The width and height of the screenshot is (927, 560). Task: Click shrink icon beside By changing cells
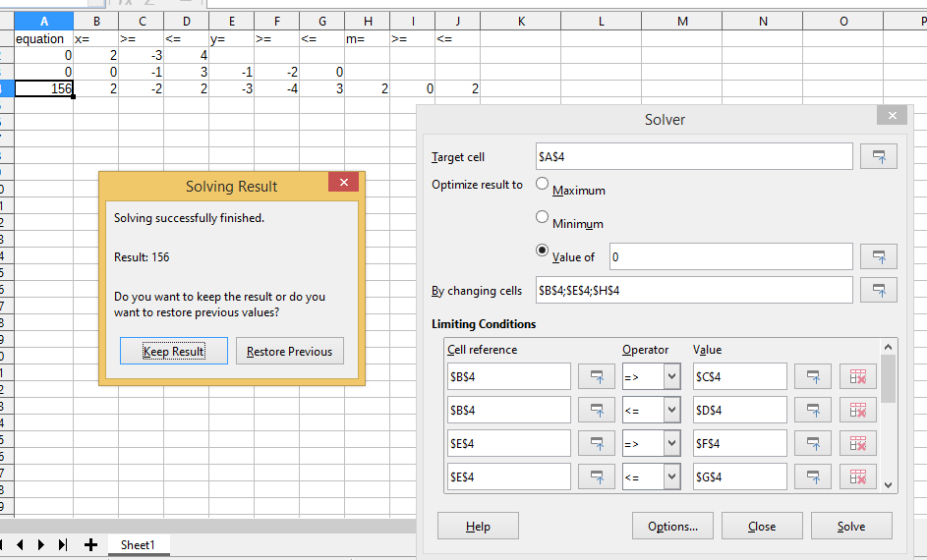coord(878,290)
